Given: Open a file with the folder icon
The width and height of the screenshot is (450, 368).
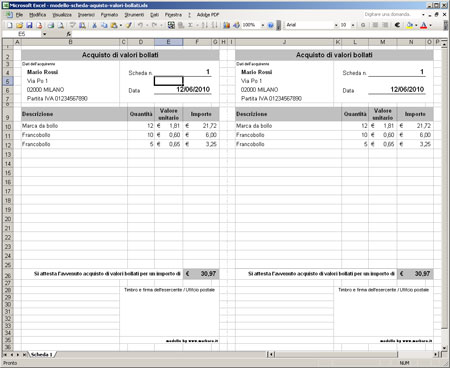Looking at the screenshot, I should (x=19, y=25).
